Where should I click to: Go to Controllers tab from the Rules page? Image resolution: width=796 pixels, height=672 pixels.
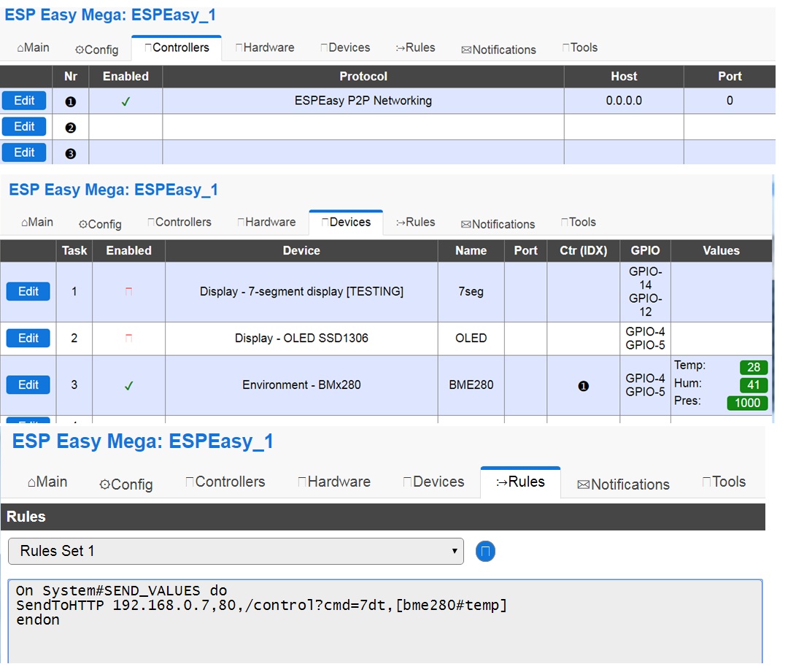[225, 482]
